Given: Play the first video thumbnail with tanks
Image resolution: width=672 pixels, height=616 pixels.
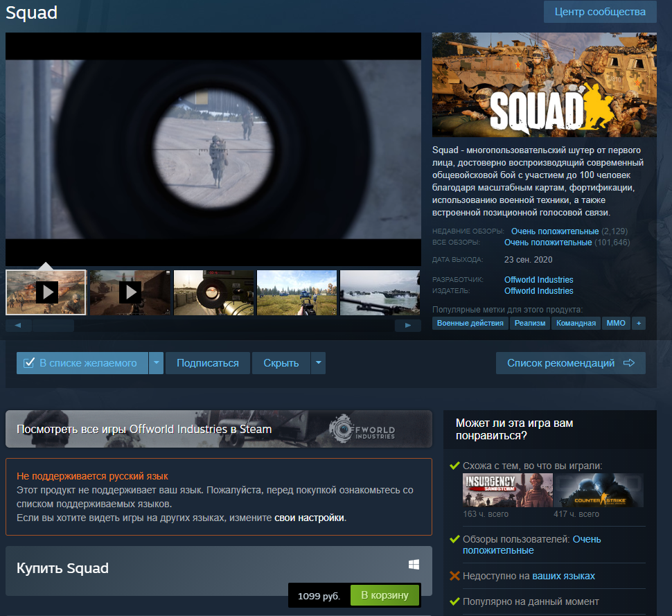Looking at the screenshot, I should 46,292.
